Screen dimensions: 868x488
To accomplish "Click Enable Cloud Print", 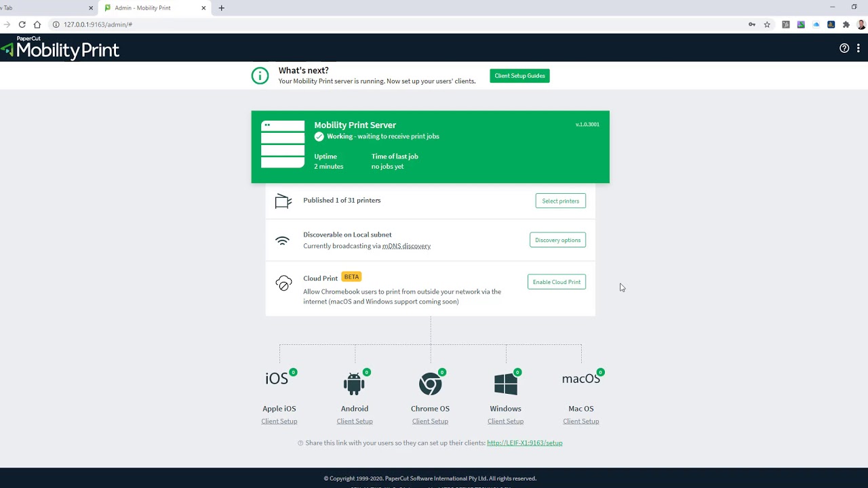I will pos(556,282).
